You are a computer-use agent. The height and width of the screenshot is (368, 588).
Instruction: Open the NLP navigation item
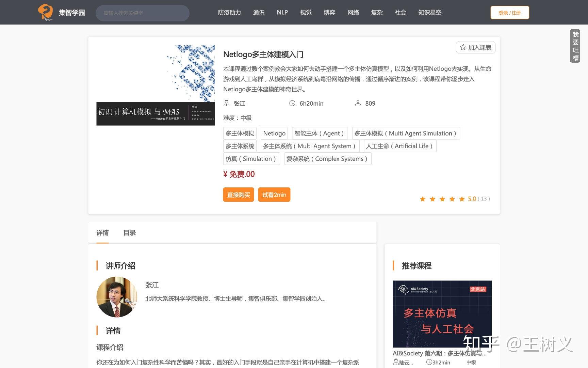pos(282,12)
